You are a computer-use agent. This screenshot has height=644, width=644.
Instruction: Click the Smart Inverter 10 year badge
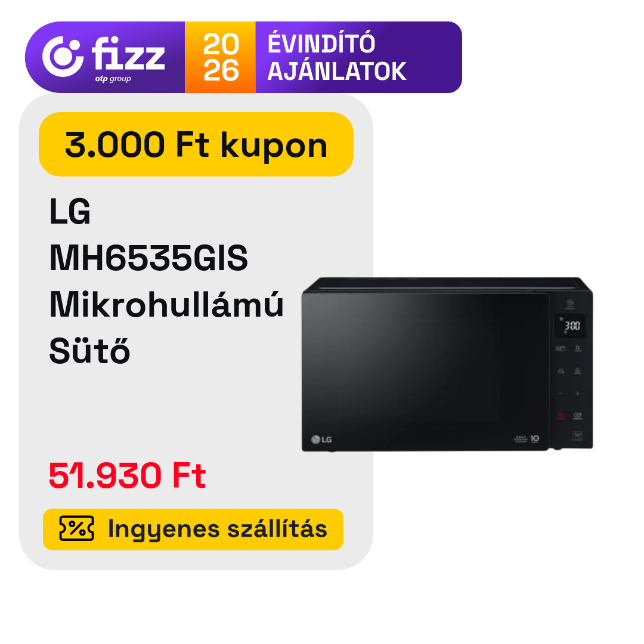(x=527, y=439)
